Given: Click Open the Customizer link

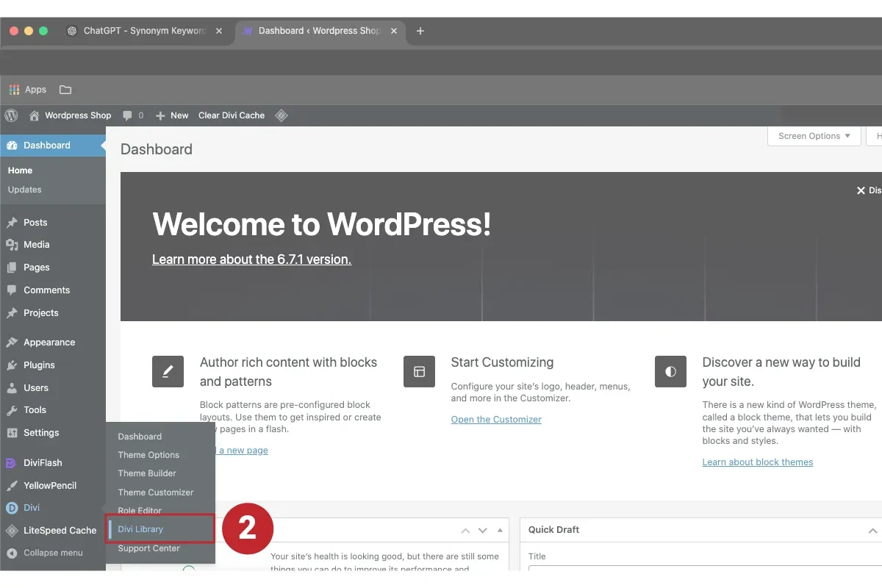Looking at the screenshot, I should coord(496,420).
